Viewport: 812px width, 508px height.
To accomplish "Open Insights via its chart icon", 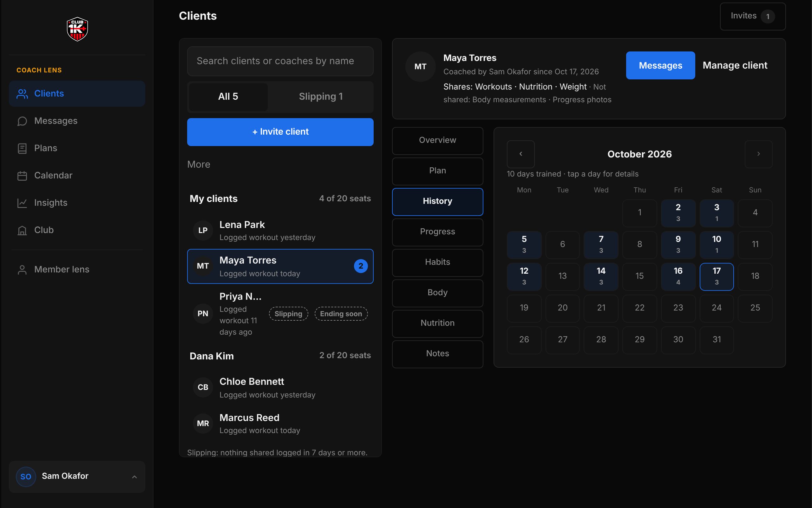I will pos(22,203).
